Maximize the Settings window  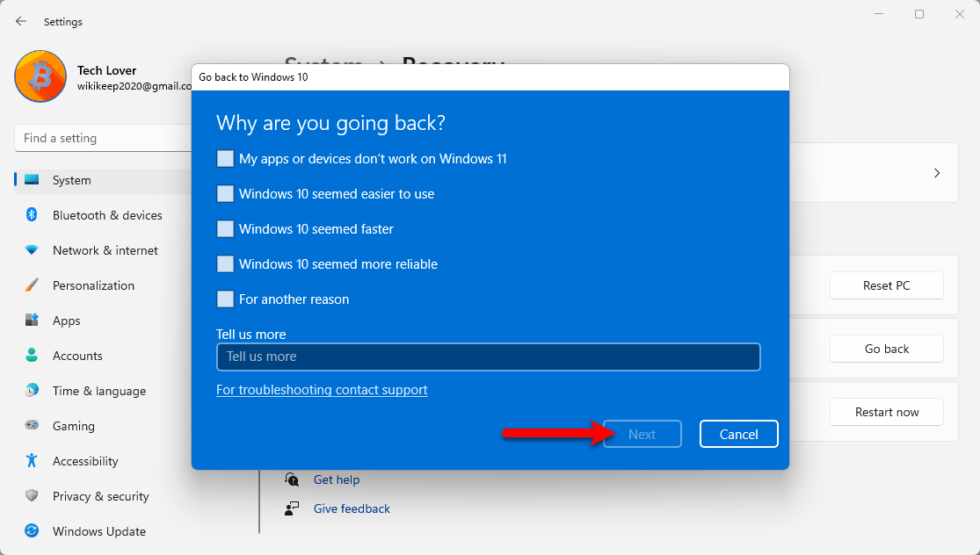(919, 14)
